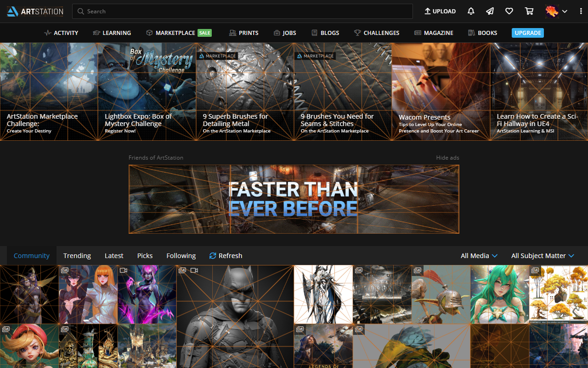The width and height of the screenshot is (588, 368).
Task: Switch to the Latest tab
Action: point(114,256)
